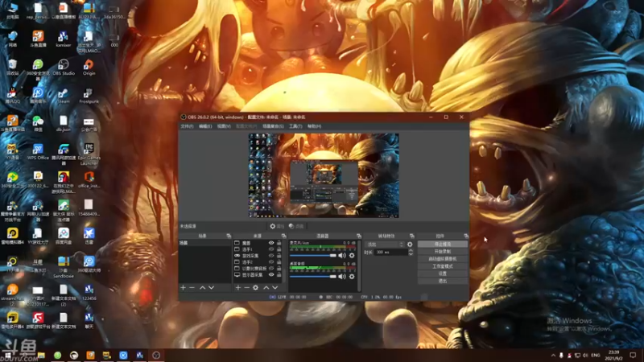Remove the selected scene with the minus icon
Screen dimensions: 644x362
192,288
